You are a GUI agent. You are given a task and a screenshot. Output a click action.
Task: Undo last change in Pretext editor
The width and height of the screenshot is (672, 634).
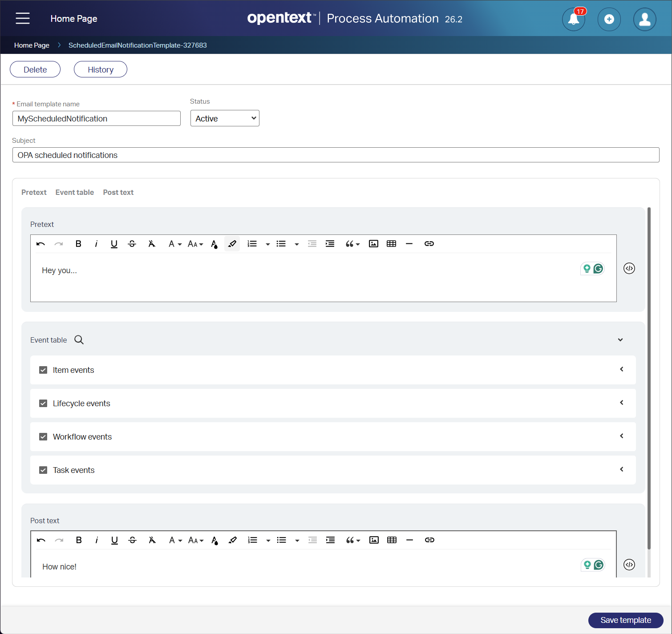pyautogui.click(x=41, y=244)
